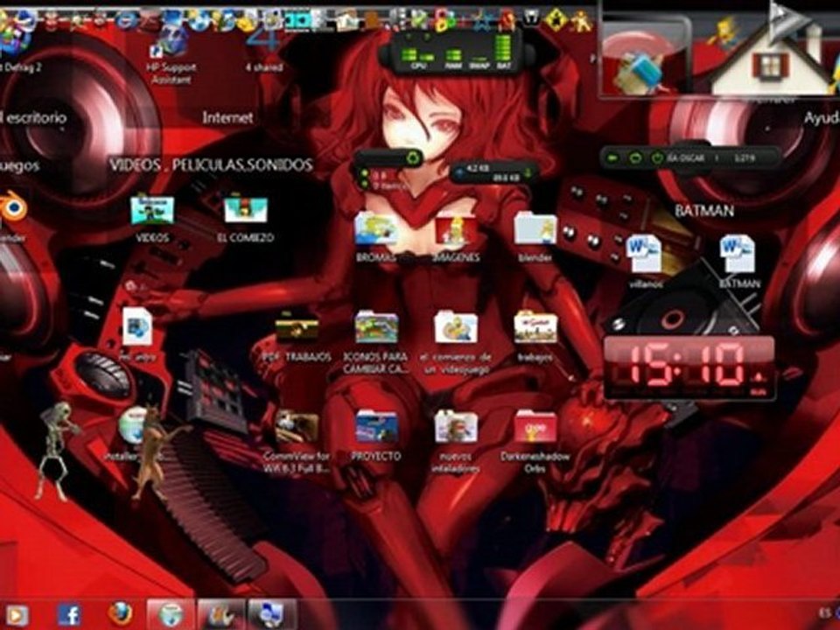The image size is (840, 630).
Task: Click the green power button gadget icon
Action: [657, 158]
